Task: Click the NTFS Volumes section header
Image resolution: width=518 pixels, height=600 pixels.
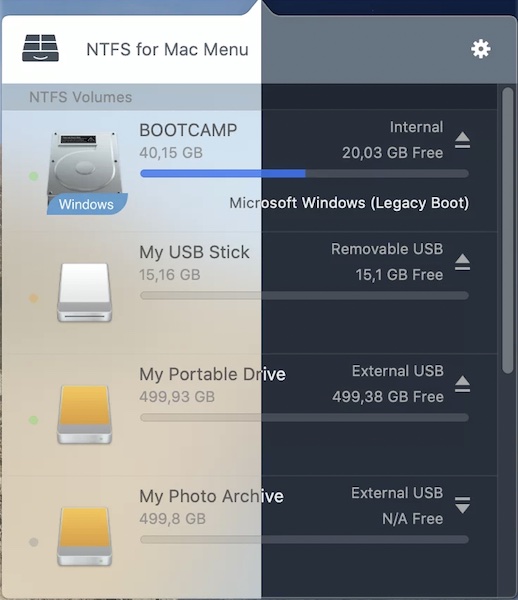Action: pos(81,97)
